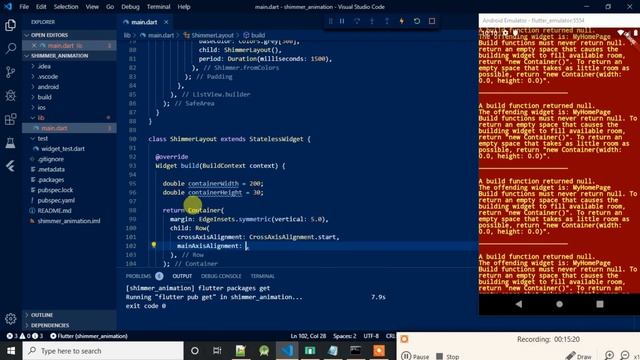Open .gitignore file
Image resolution: width=640 pixels, height=360 pixels.
click(69, 159)
